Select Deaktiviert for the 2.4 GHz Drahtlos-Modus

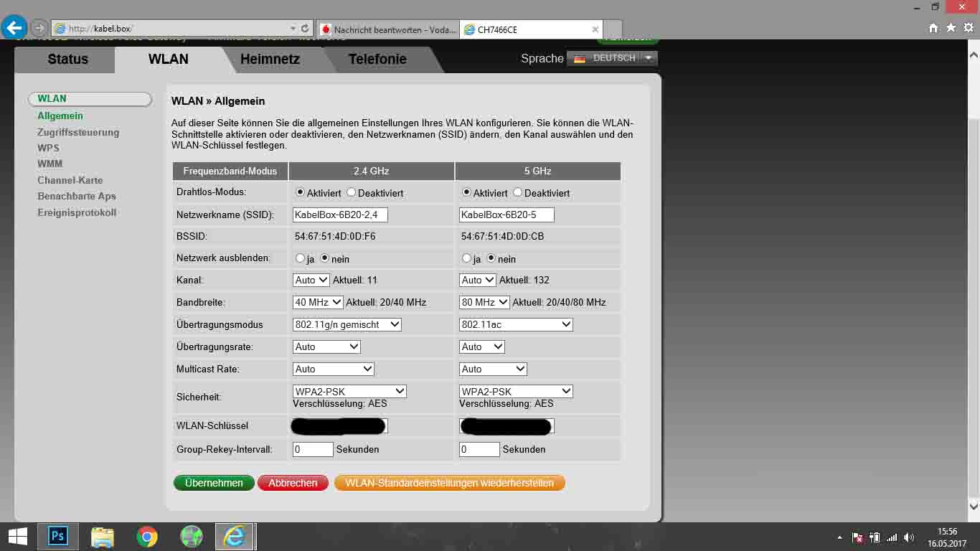(352, 192)
